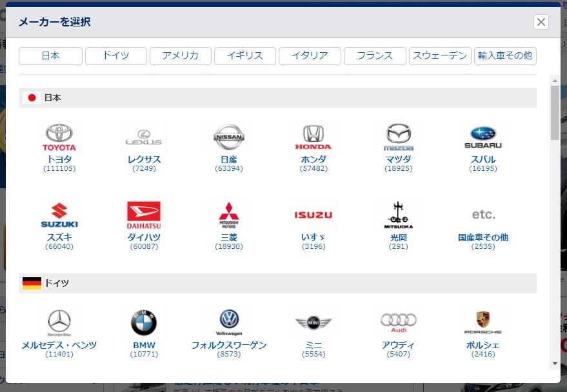Choose the Honda logo

pos(313,137)
